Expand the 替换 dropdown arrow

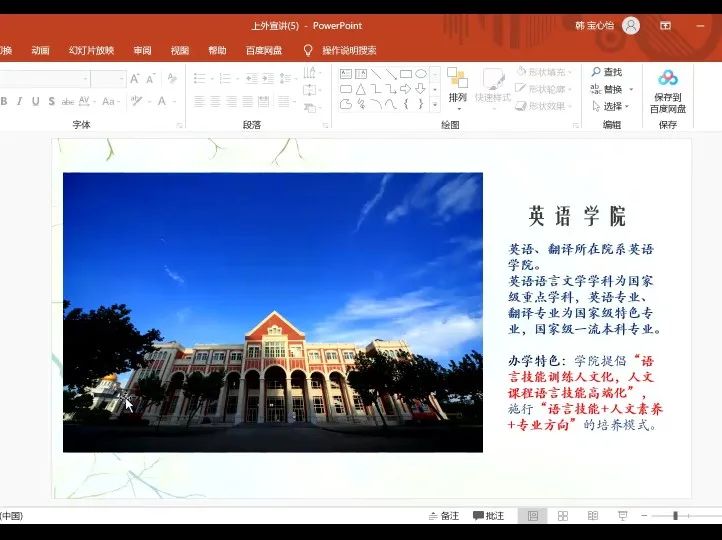[x=631, y=90]
